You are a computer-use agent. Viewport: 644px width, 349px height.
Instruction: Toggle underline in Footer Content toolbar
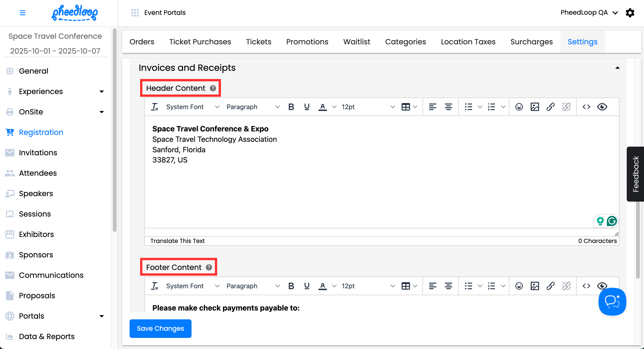[x=307, y=286]
